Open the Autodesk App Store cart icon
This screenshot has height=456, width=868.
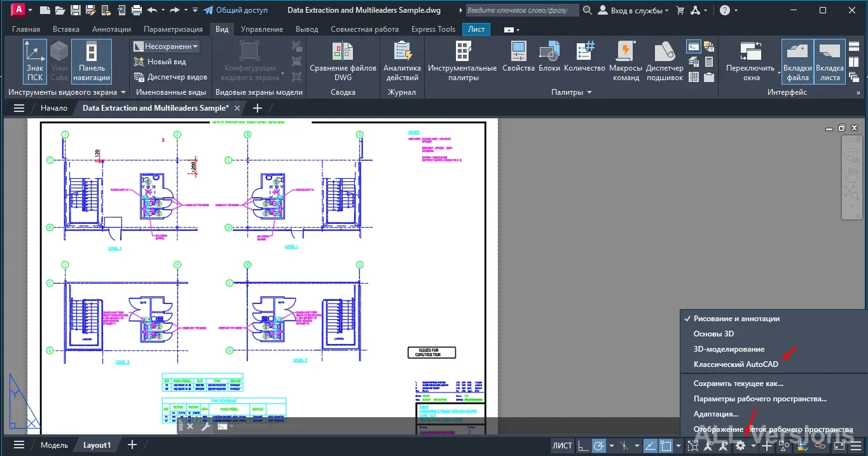[x=680, y=10]
